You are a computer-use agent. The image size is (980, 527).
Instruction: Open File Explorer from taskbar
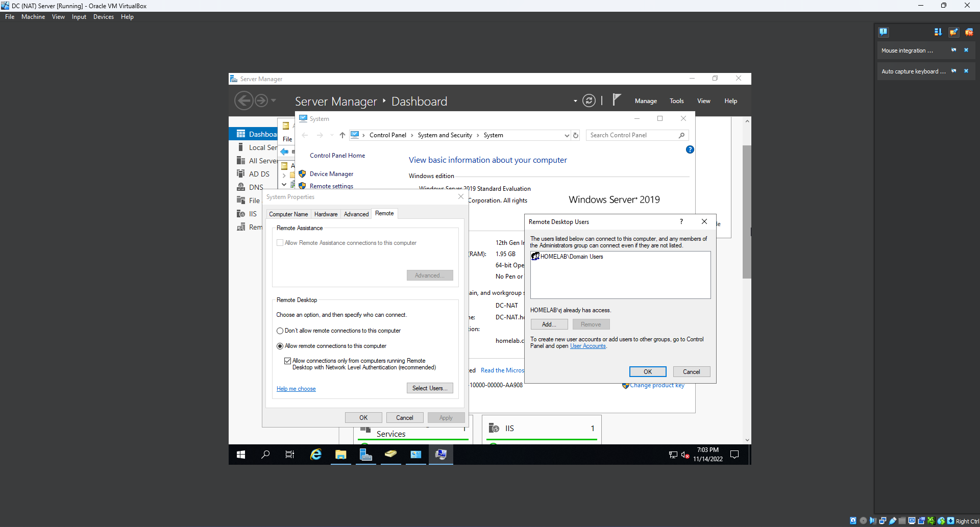[341, 455]
